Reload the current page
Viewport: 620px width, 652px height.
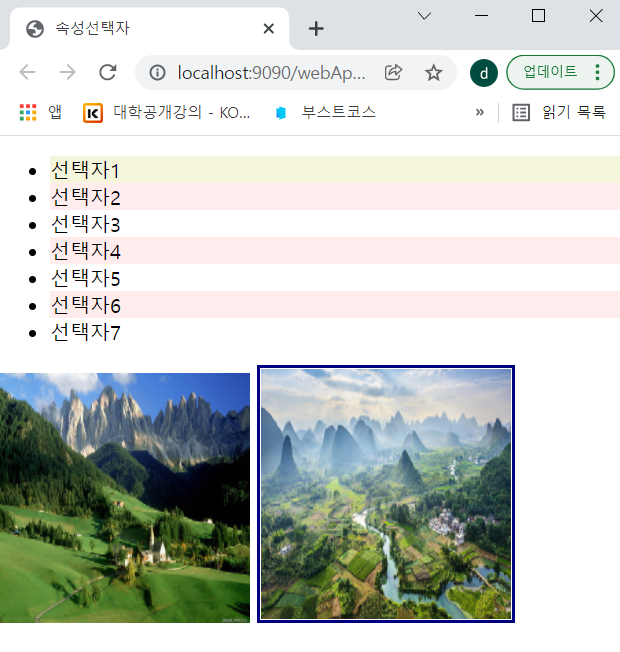[x=108, y=72]
